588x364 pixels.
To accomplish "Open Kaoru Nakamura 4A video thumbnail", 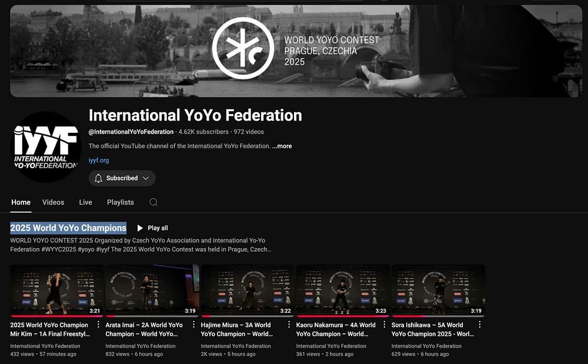I will pyautogui.click(x=342, y=290).
